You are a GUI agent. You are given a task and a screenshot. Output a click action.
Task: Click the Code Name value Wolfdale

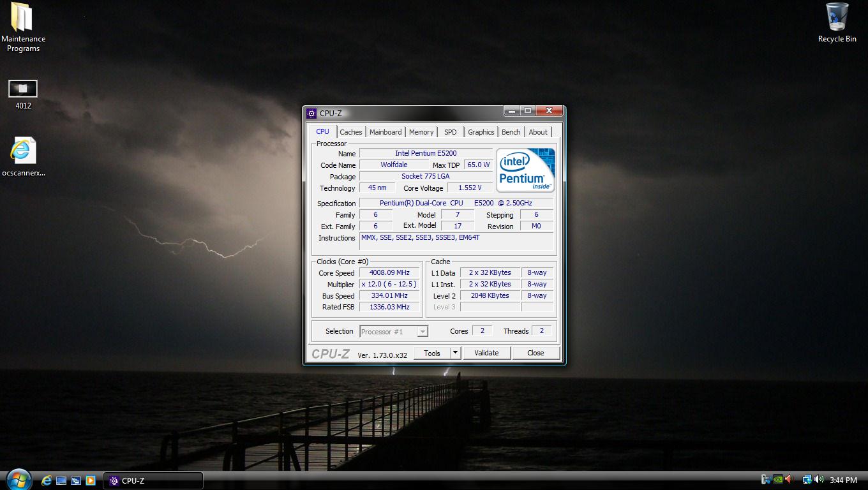(394, 165)
